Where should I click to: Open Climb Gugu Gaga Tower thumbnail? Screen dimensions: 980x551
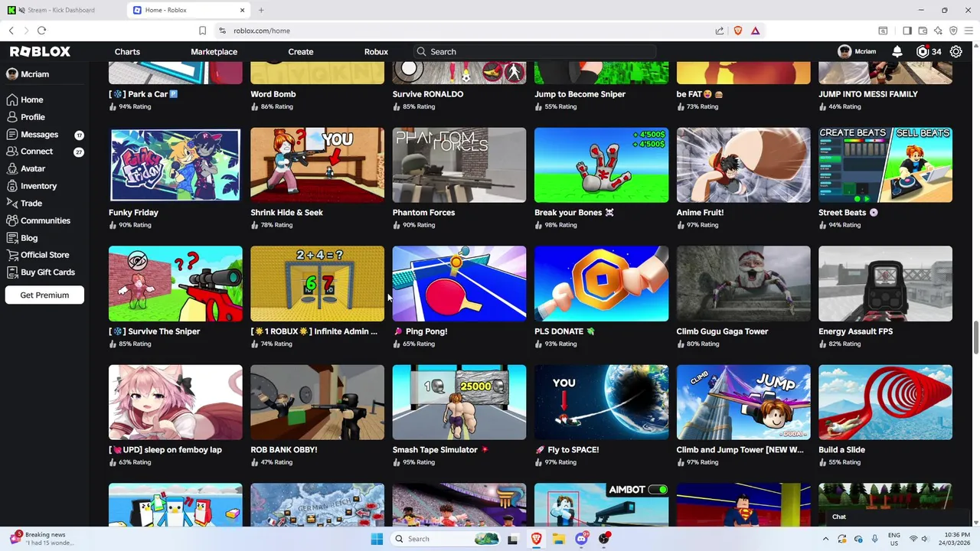743,283
